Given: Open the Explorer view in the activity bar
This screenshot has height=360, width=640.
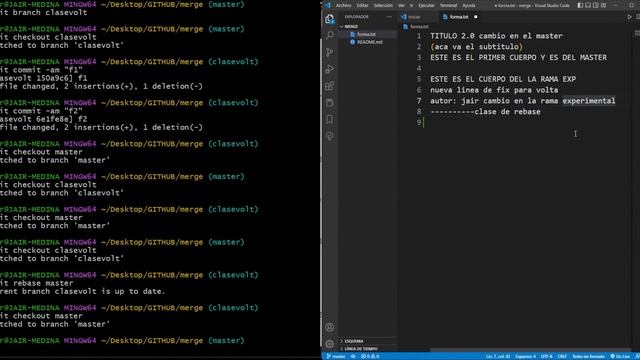Looking at the screenshot, I should [329, 19].
